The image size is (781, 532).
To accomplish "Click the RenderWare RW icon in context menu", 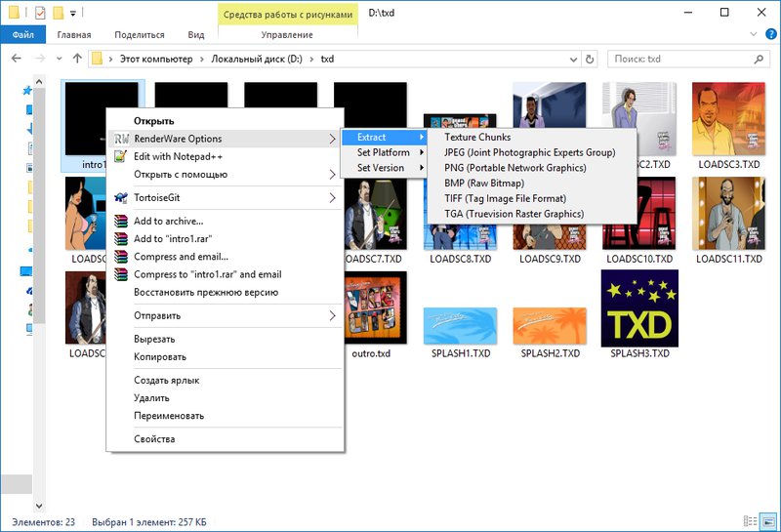I will tap(121, 139).
